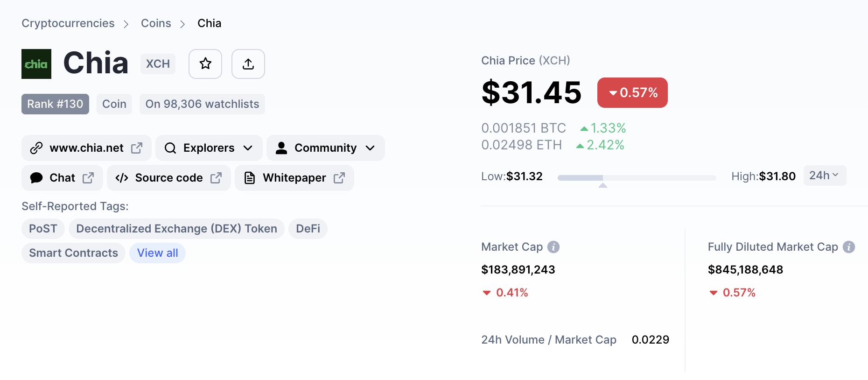Select the PoST tag

click(43, 229)
